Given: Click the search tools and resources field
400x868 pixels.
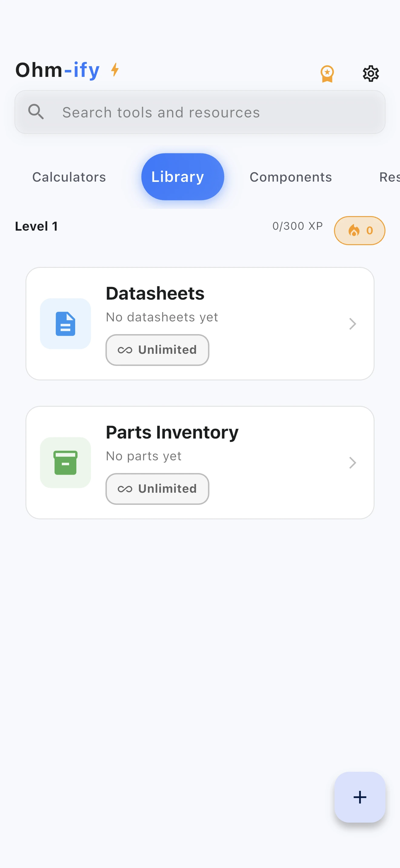Looking at the screenshot, I should coord(200,112).
